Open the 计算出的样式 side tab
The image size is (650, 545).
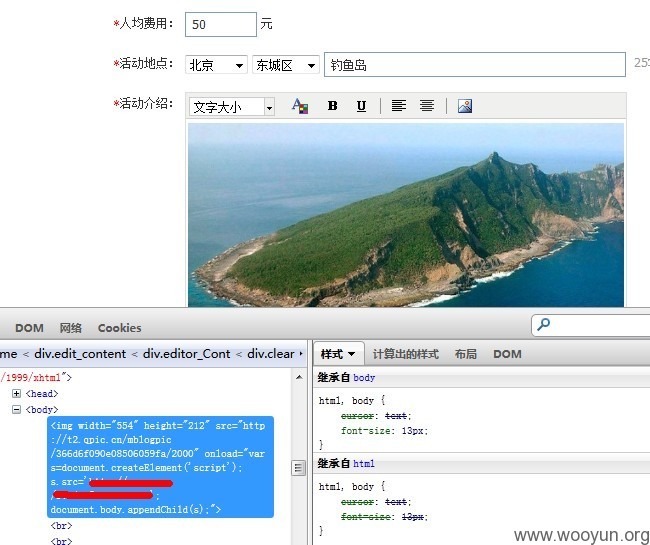point(405,354)
